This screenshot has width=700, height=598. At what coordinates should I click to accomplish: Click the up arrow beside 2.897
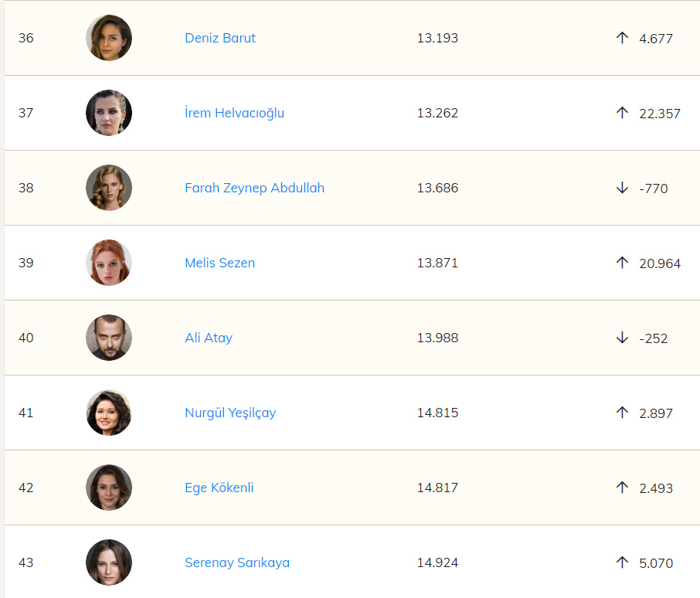tap(622, 413)
